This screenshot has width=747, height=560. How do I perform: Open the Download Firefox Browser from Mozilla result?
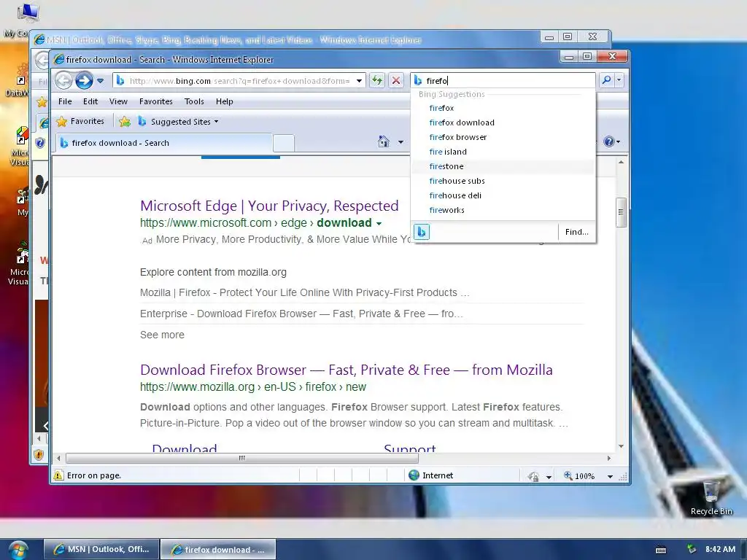347,370
